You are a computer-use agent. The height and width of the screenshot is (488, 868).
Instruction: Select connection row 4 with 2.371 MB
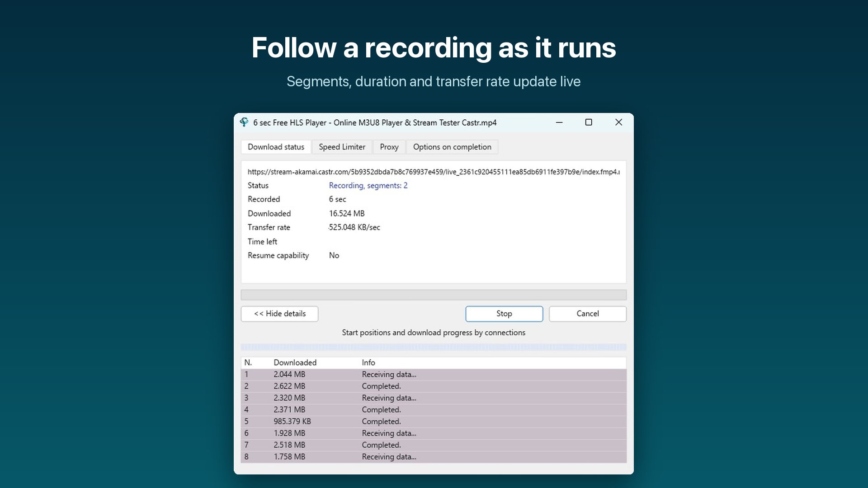(x=434, y=409)
